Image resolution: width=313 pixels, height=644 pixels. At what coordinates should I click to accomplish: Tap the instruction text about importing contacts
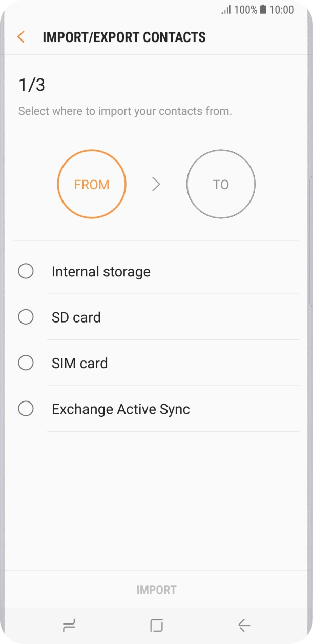point(126,111)
